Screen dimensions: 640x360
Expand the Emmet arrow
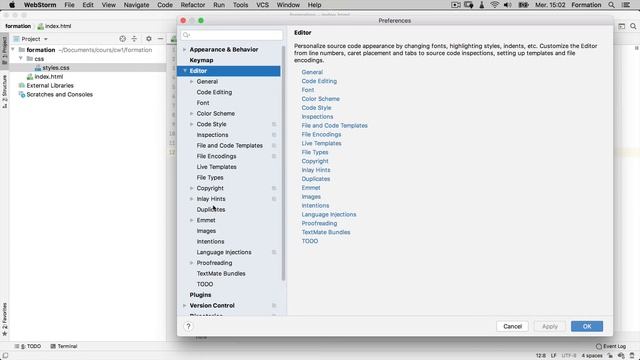point(191,220)
